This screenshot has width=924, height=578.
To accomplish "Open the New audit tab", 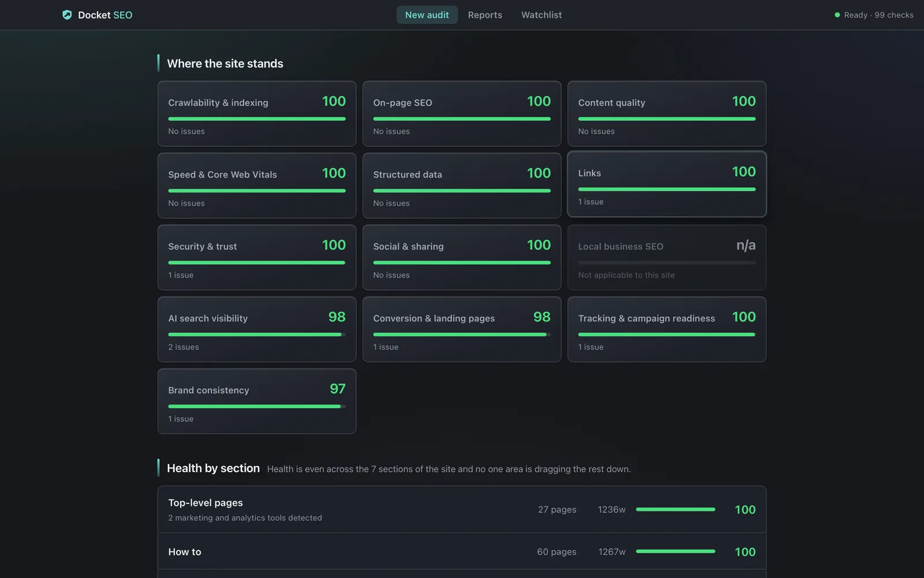I will click(x=427, y=15).
